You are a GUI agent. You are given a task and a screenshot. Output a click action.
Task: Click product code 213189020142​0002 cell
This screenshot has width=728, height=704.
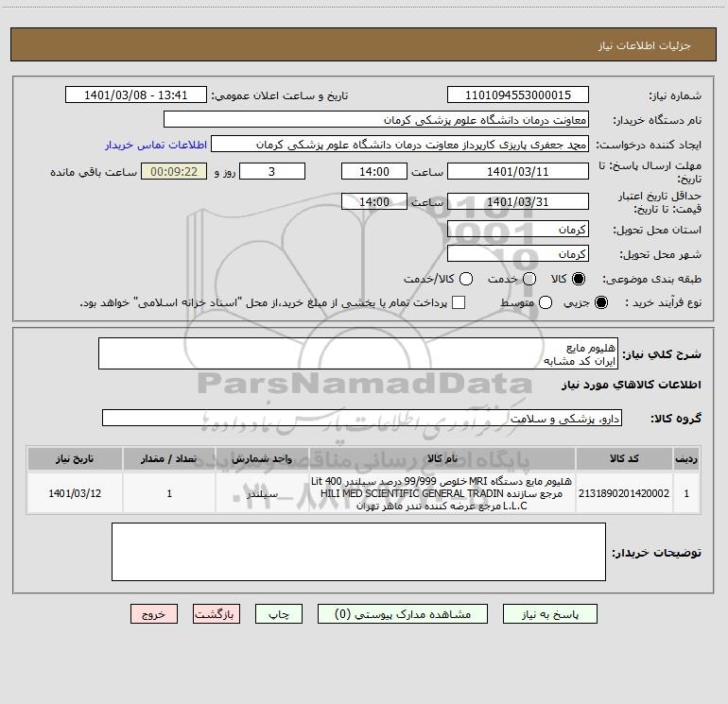coord(624,493)
